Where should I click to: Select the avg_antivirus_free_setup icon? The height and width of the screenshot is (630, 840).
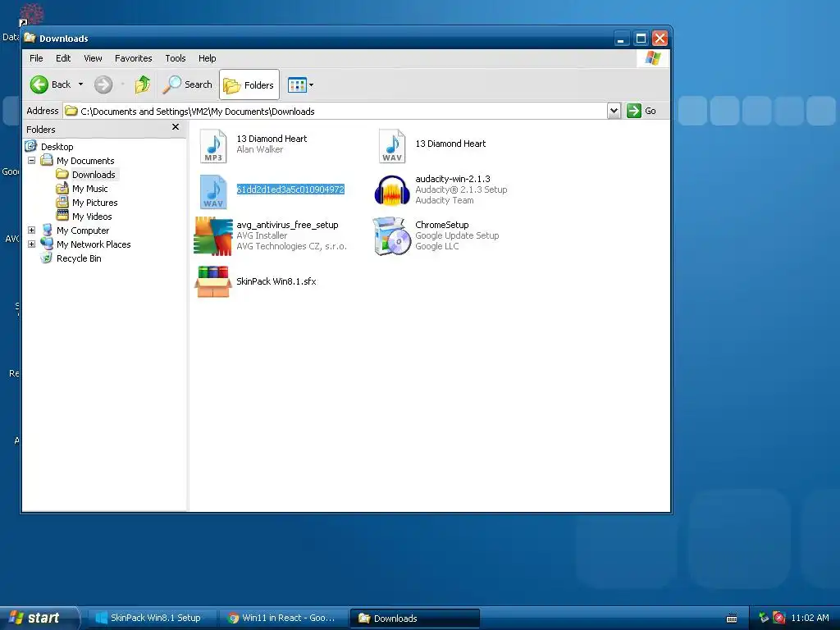pyautogui.click(x=213, y=235)
